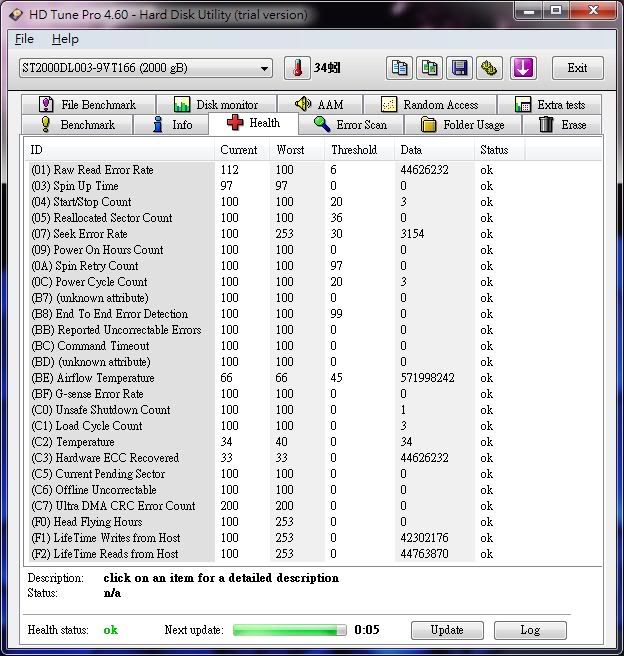Open the drive selection dropdown
The width and height of the screenshot is (624, 656).
pos(146,68)
